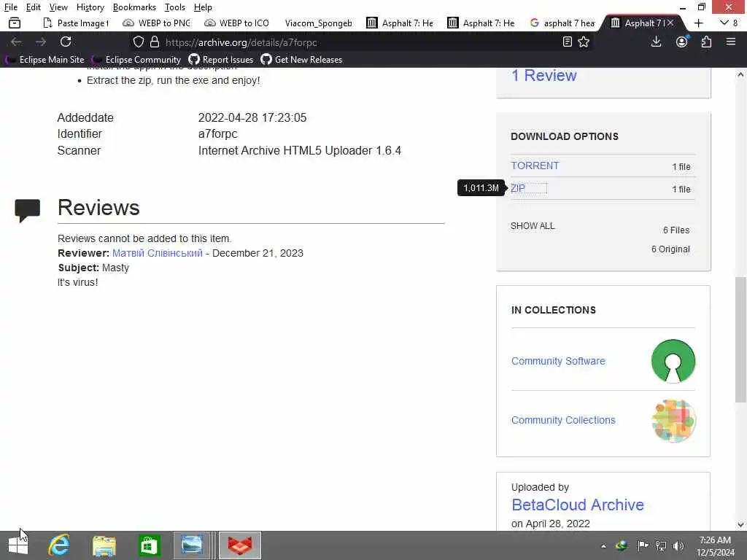747x560 pixels.
Task: Click Community Collections colorful thumbnail
Action: [x=673, y=421]
